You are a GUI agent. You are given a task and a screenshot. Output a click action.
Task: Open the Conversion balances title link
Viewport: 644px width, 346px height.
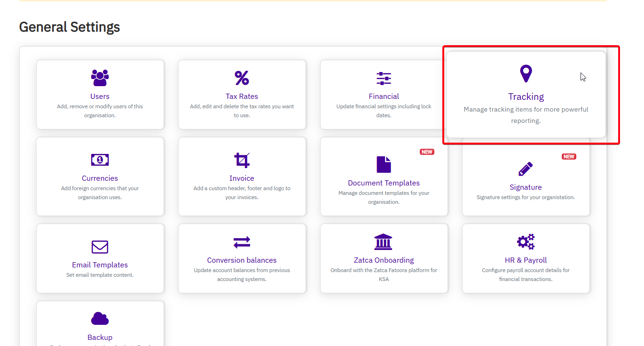point(242,260)
